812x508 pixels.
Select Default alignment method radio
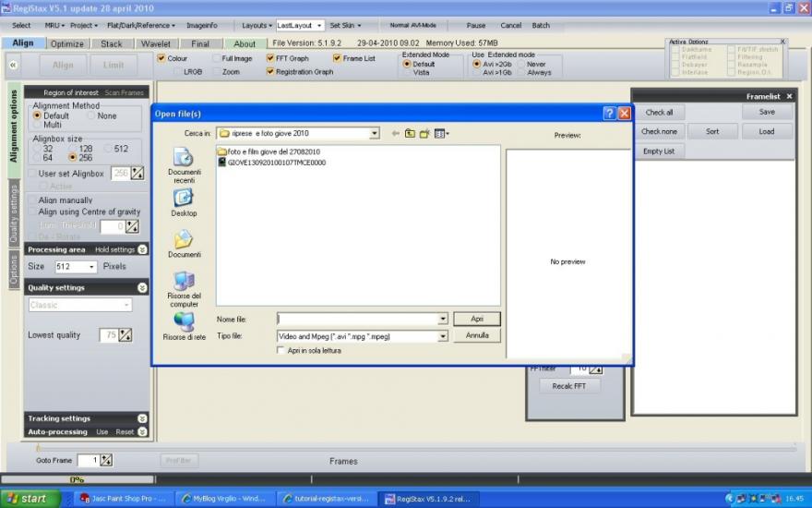tap(37, 115)
